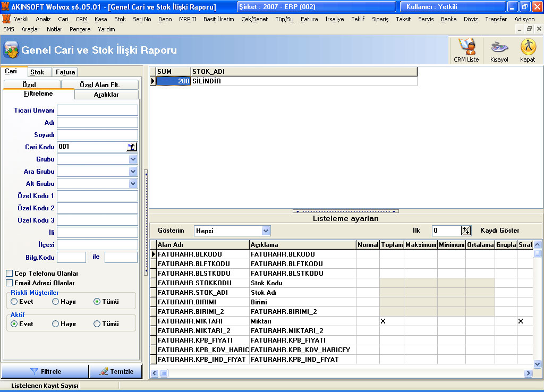This screenshot has height=392, width=544.
Task: Restore the inner MDI child window
Action: tap(529, 29)
